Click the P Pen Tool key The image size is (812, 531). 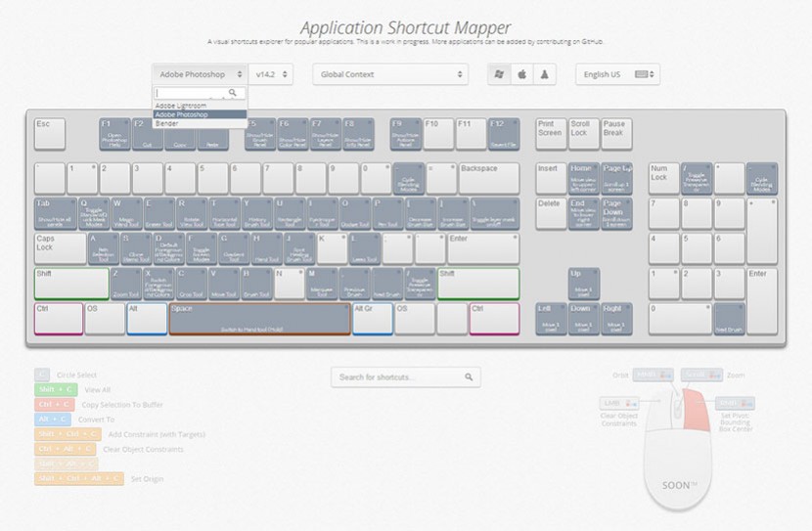click(x=387, y=213)
